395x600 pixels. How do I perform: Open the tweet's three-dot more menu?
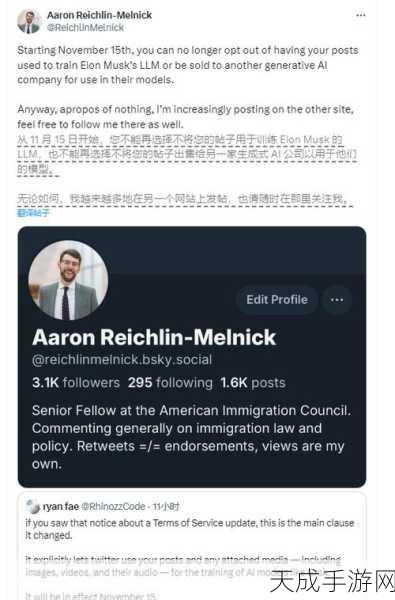coord(361,15)
